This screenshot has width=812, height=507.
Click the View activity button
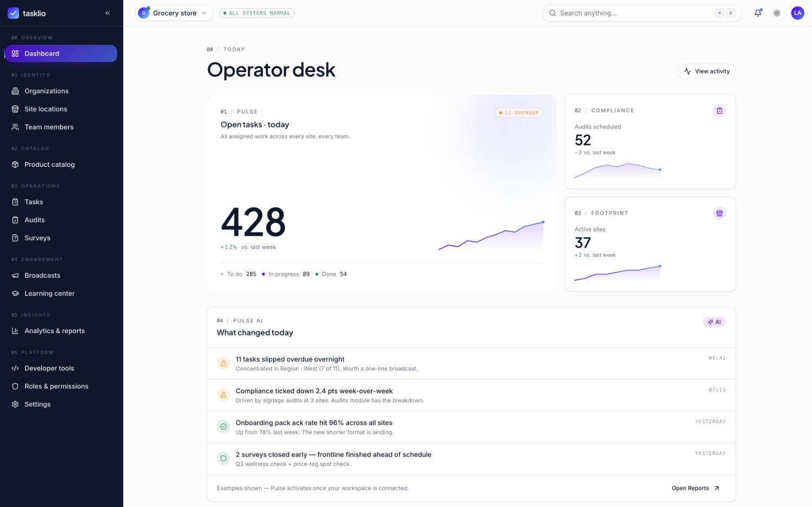click(x=706, y=71)
